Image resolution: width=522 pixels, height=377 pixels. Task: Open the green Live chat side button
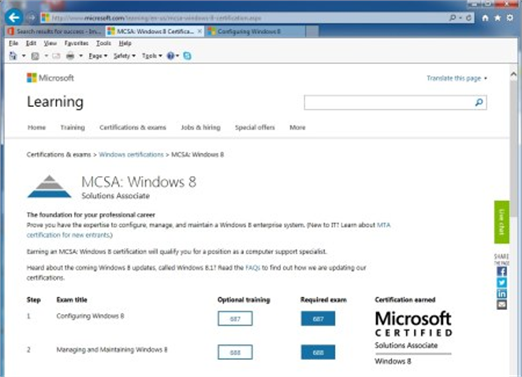pos(502,222)
